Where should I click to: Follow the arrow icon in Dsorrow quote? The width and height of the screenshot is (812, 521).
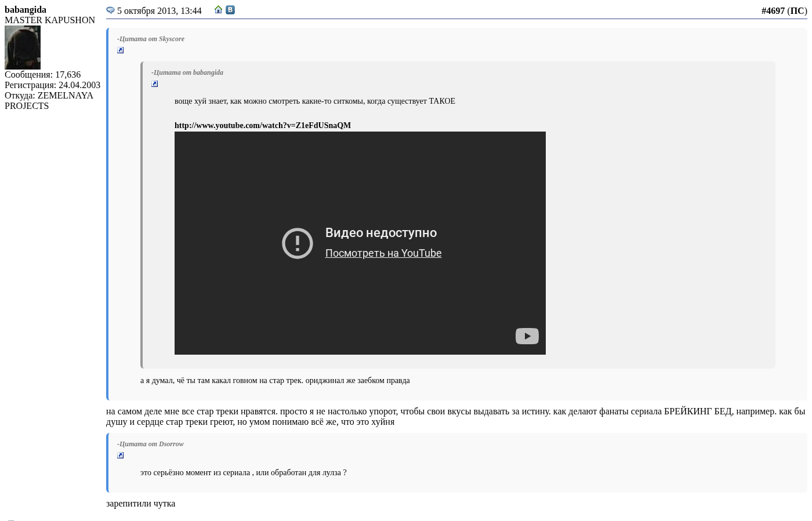[x=121, y=456]
